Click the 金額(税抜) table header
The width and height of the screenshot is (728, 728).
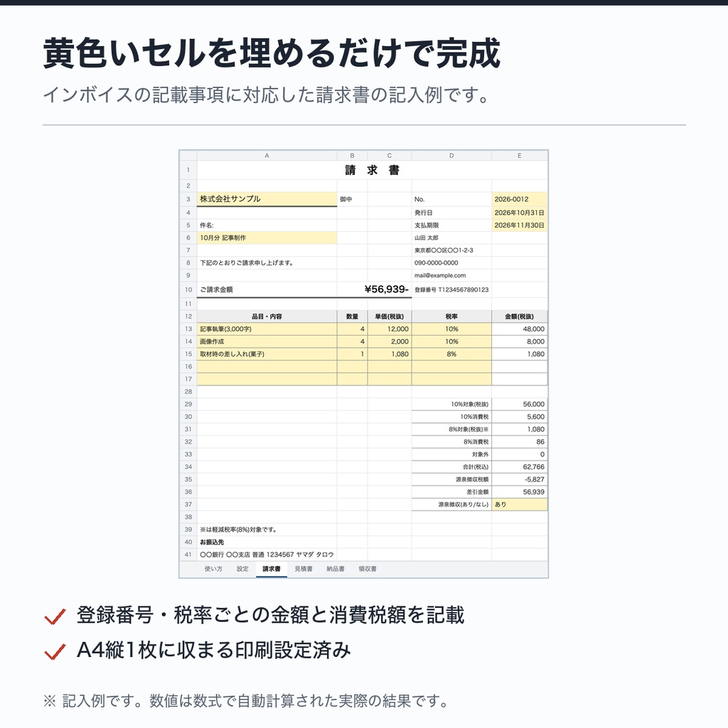point(520,316)
